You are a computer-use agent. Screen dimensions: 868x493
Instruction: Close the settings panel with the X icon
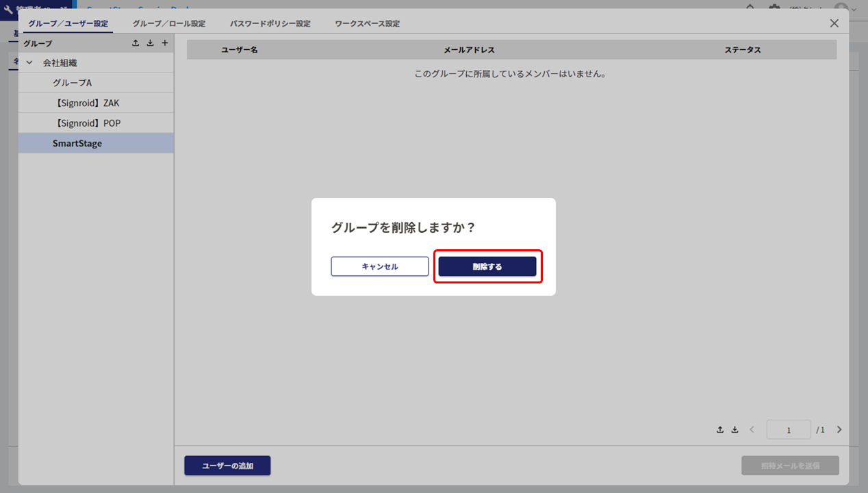tap(834, 23)
